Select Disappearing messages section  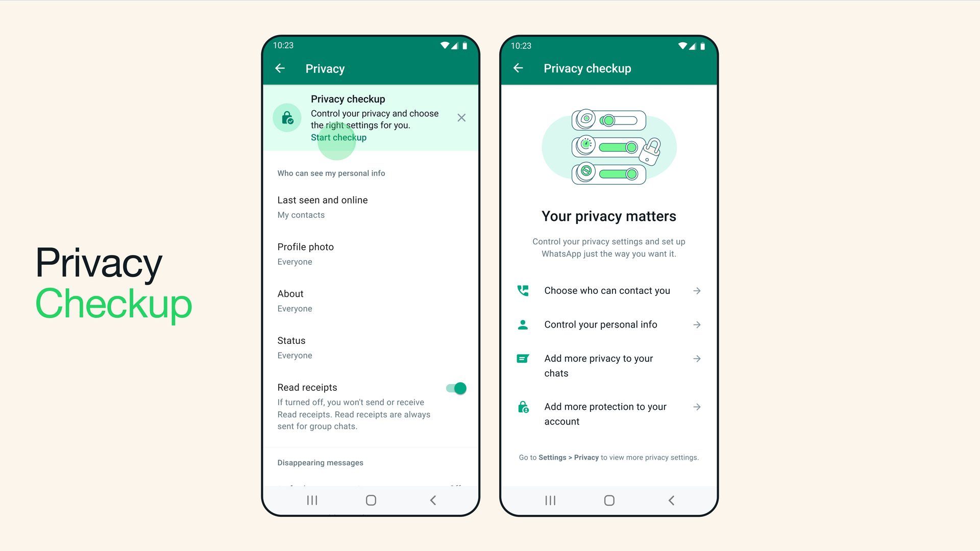click(x=321, y=462)
